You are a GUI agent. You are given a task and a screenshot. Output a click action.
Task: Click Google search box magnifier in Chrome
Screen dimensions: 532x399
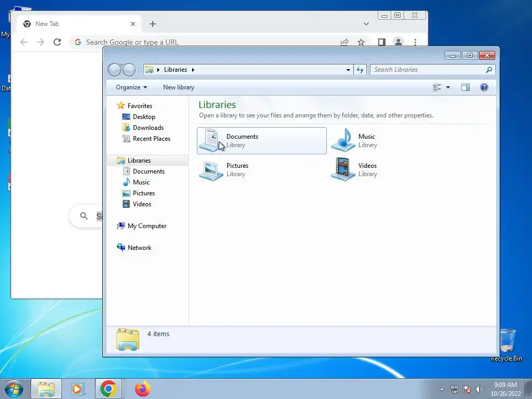[x=84, y=216]
